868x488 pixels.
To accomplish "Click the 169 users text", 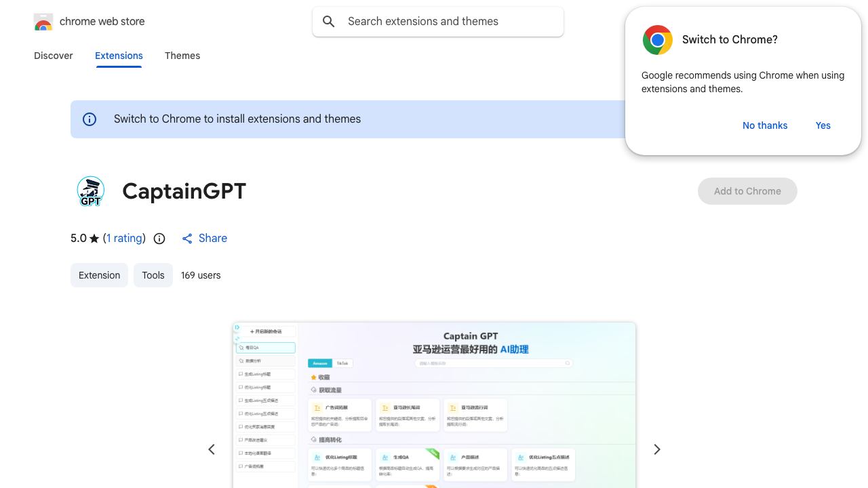I will [201, 275].
